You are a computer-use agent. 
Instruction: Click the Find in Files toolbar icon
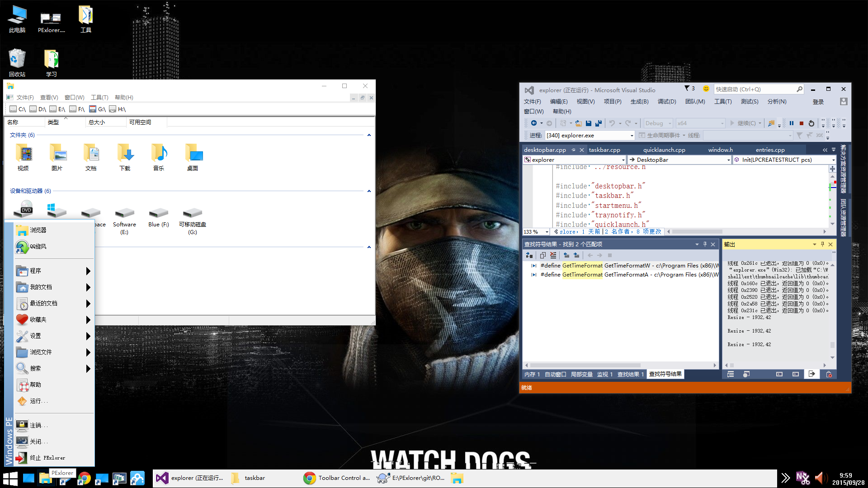coord(771,123)
